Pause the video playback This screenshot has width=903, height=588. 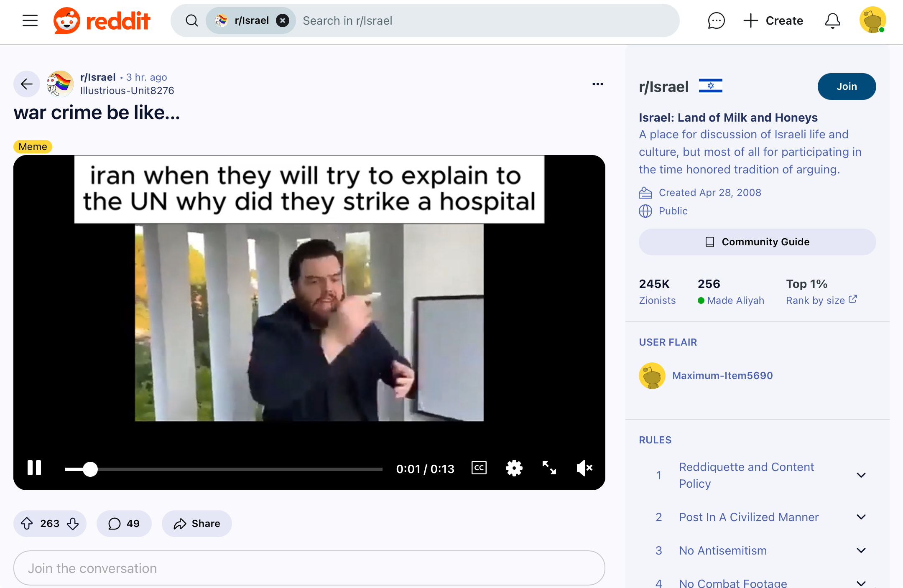34,468
